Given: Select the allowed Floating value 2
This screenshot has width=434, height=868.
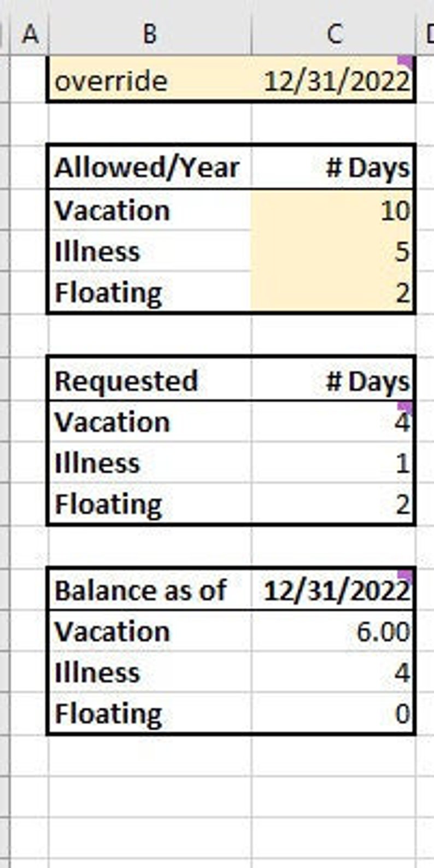Looking at the screenshot, I should coord(333,292).
